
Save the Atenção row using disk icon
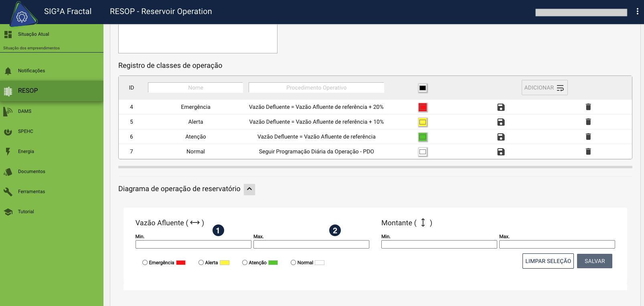pos(501,137)
